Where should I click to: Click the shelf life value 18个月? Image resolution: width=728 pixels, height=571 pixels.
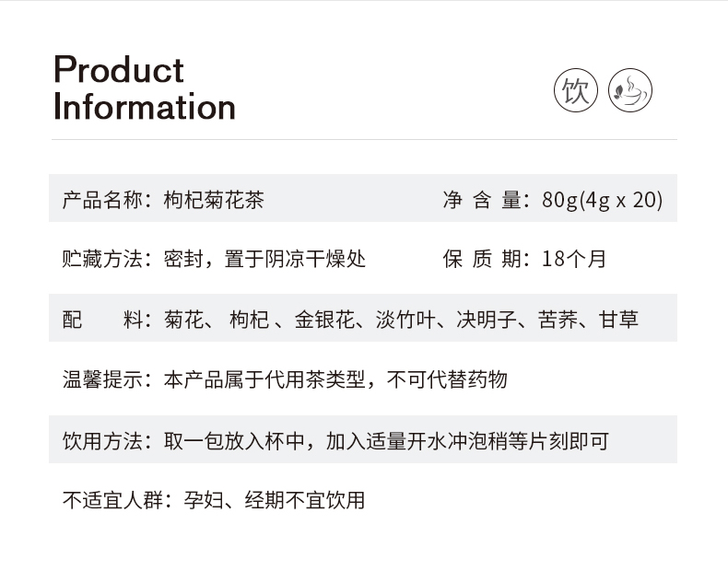click(x=574, y=259)
